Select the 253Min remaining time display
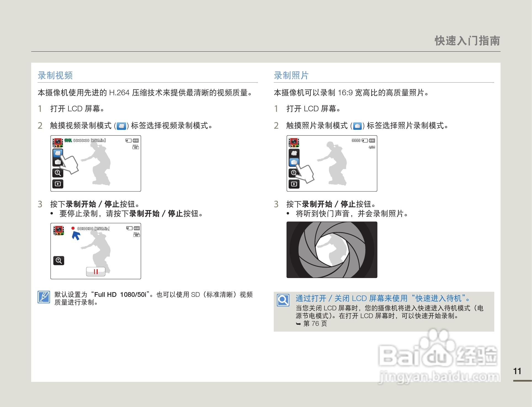 point(98,140)
